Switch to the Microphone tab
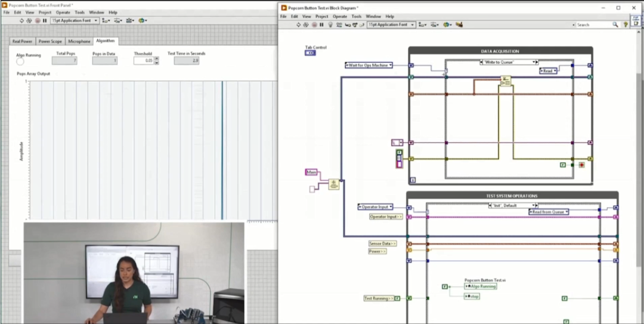644x324 pixels. [x=79, y=41]
